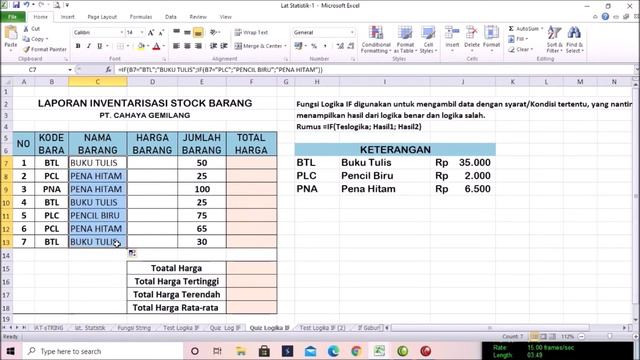Open Conditional Formatting menu

tap(376, 39)
